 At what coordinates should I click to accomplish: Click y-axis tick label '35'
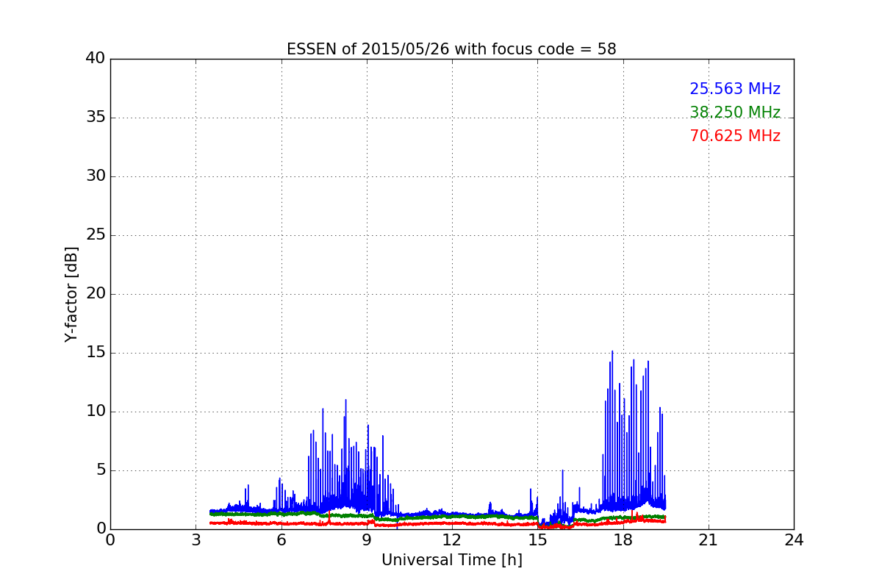coord(96,118)
